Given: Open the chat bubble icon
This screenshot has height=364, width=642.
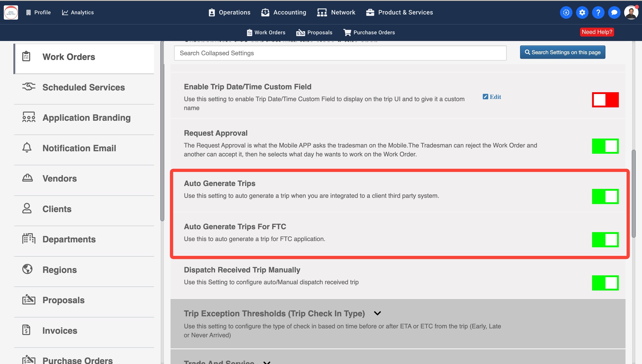Looking at the screenshot, I should coord(614,12).
